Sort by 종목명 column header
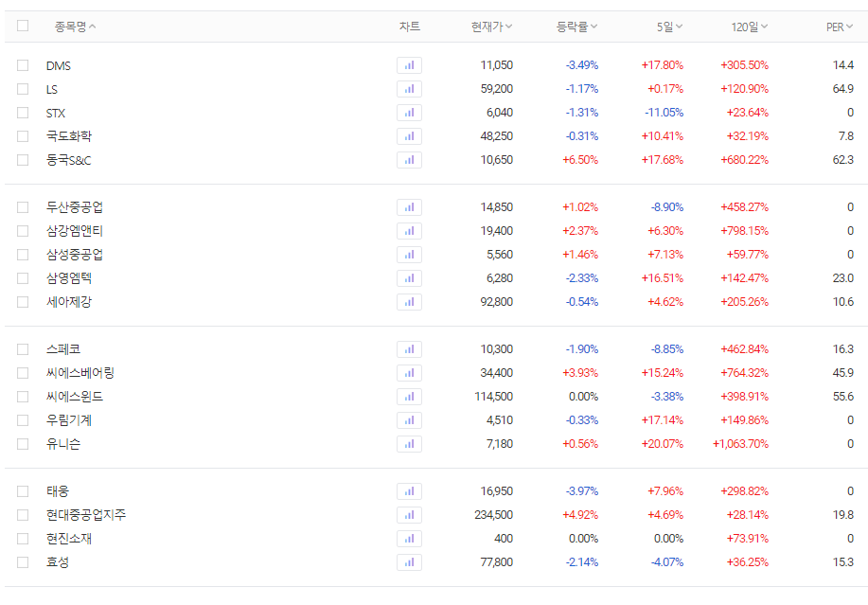Image resolution: width=868 pixels, height=605 pixels. [75, 27]
